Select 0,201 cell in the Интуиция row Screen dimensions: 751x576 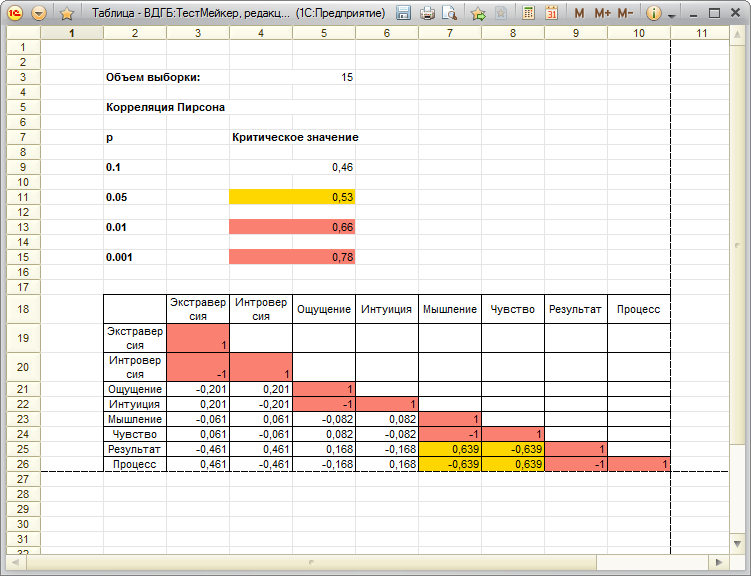click(x=198, y=404)
